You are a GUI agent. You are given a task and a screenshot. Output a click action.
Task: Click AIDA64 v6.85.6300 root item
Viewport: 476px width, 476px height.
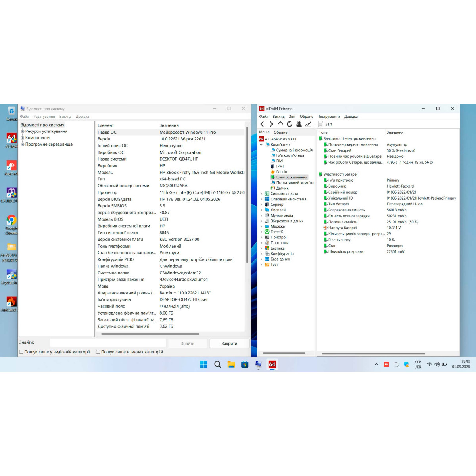click(280, 139)
